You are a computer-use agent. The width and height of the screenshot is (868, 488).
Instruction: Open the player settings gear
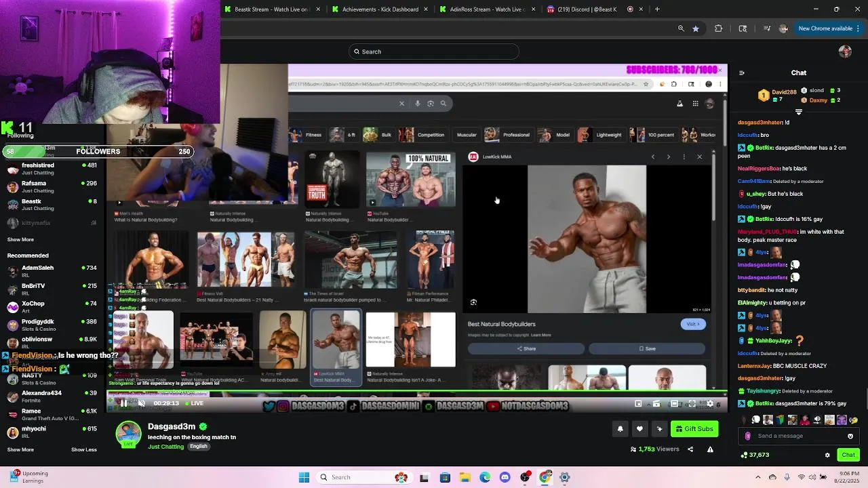tap(710, 403)
